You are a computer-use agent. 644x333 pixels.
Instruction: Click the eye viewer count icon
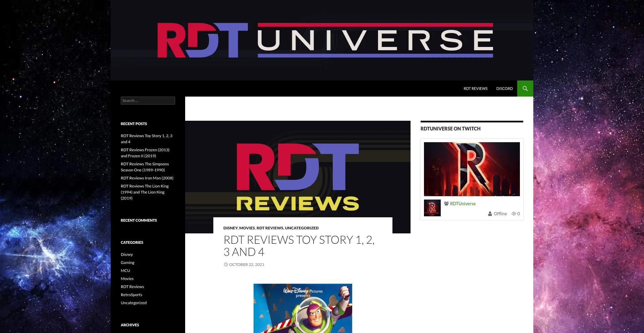point(514,214)
